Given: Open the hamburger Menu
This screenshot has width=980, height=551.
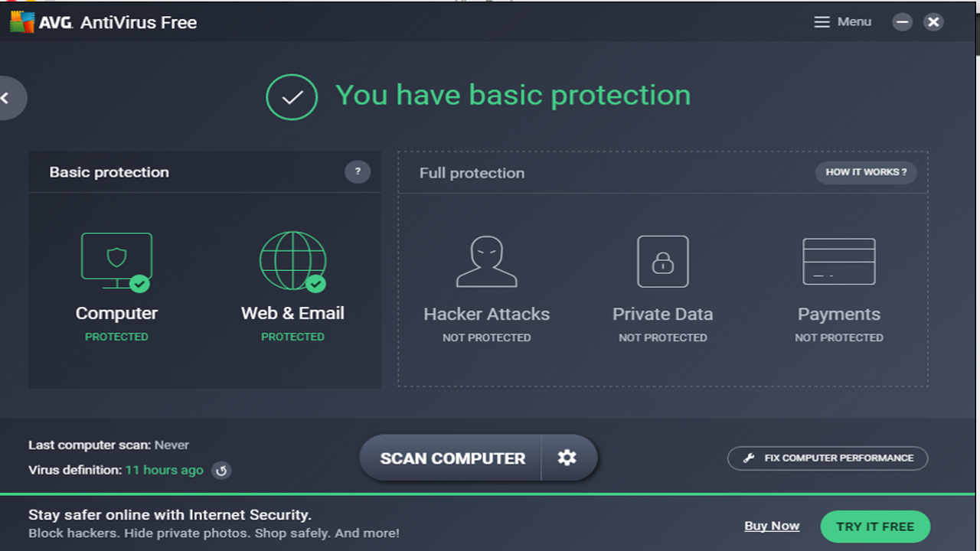Looking at the screenshot, I should tap(842, 22).
